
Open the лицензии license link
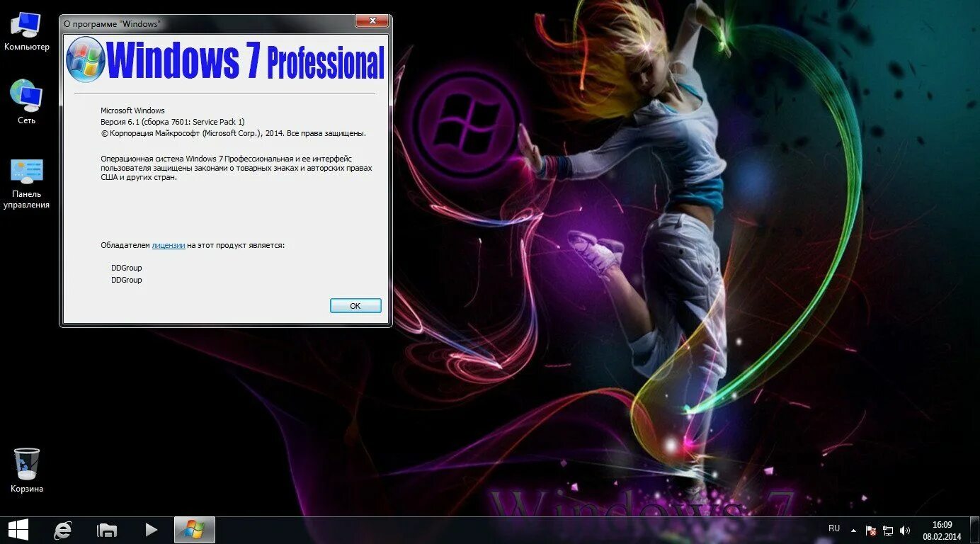coord(169,245)
